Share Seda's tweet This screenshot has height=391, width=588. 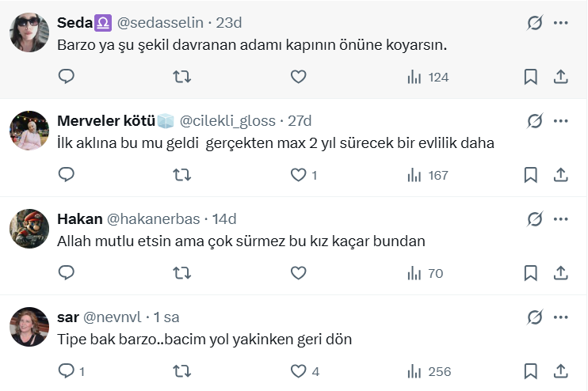point(560,77)
